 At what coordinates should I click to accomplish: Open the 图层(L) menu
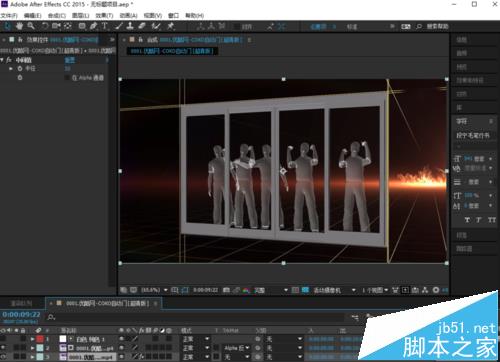(81, 15)
